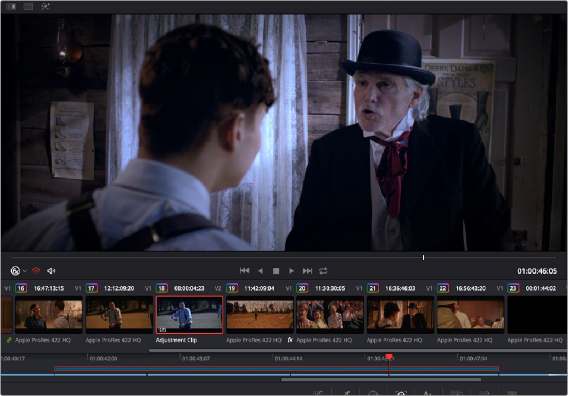This screenshot has height=396, width=568.
Task: Click the mini-timeline horizontal scrollbar
Action: coord(381,380)
